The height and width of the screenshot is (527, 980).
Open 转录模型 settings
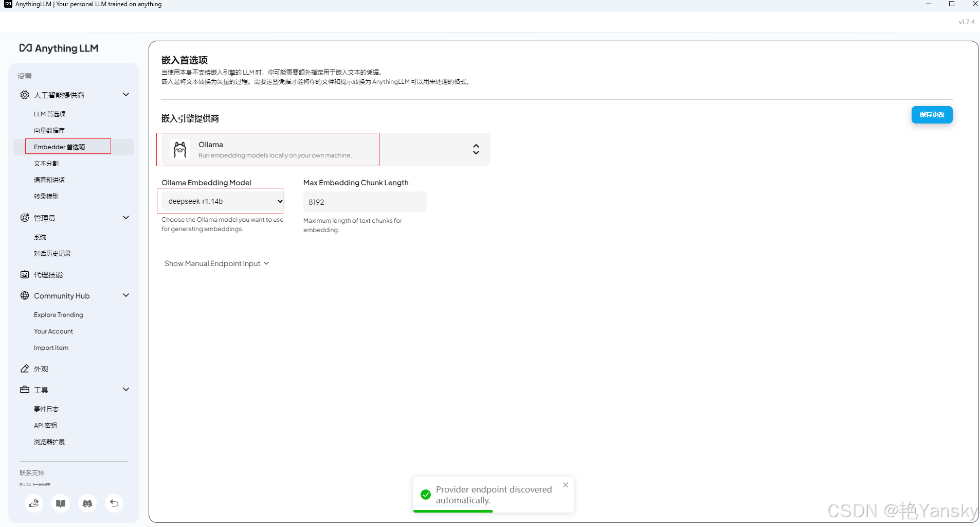pyautogui.click(x=46, y=196)
